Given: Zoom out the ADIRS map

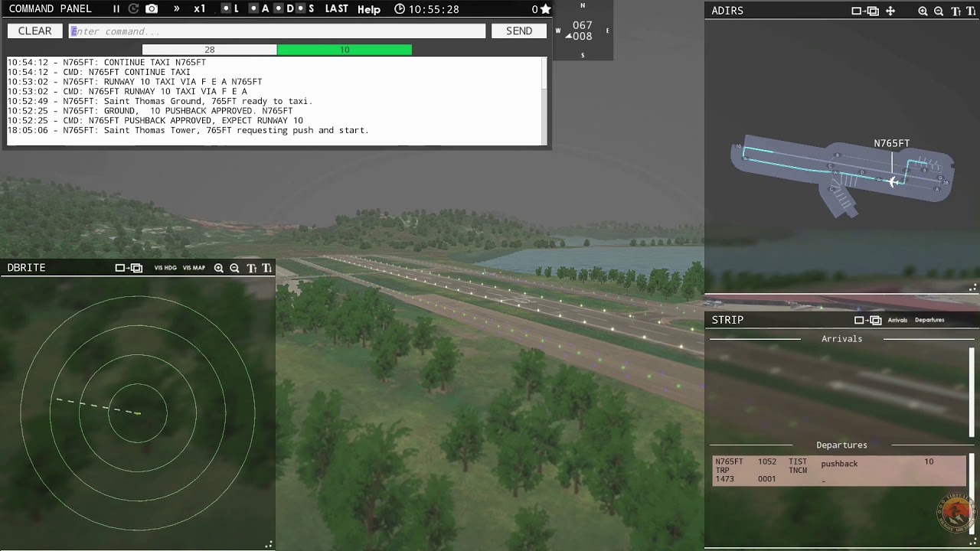Looking at the screenshot, I should (x=939, y=11).
